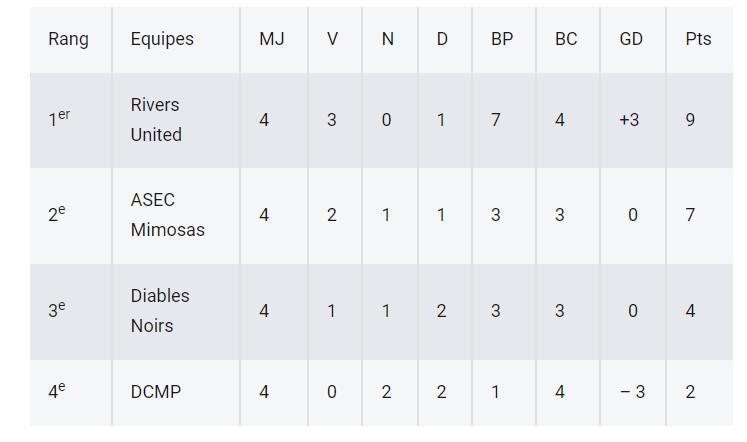Click Rivers United's 7 goals scored cell
This screenshot has height=442, width=747.
[x=496, y=120]
